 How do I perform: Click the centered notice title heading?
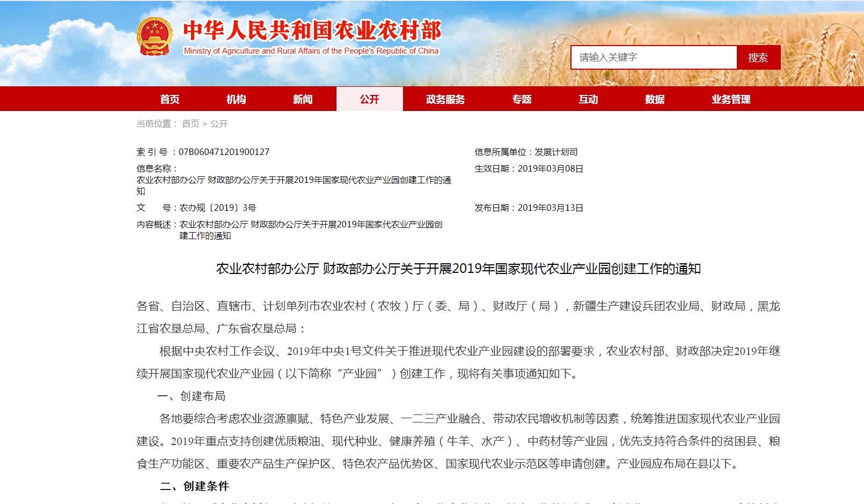[458, 269]
